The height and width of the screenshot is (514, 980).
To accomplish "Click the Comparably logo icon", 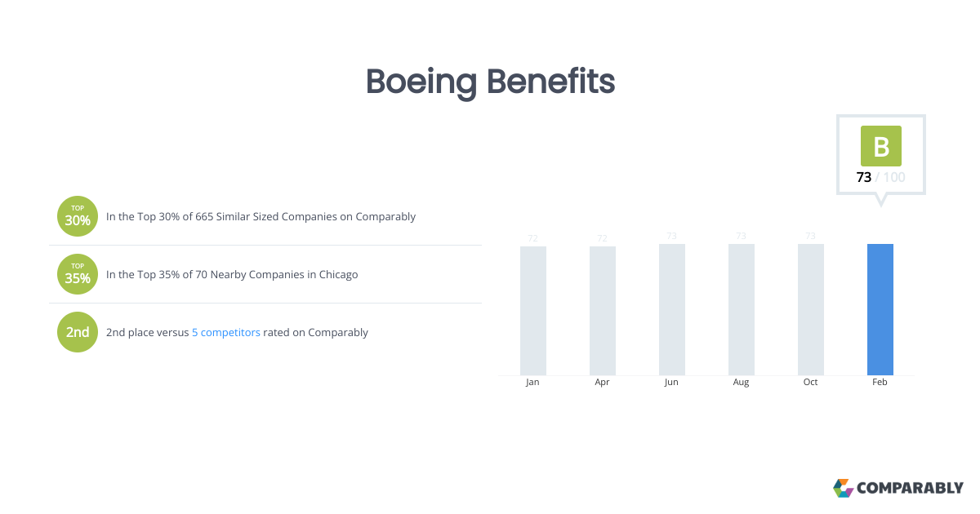I will [843, 488].
